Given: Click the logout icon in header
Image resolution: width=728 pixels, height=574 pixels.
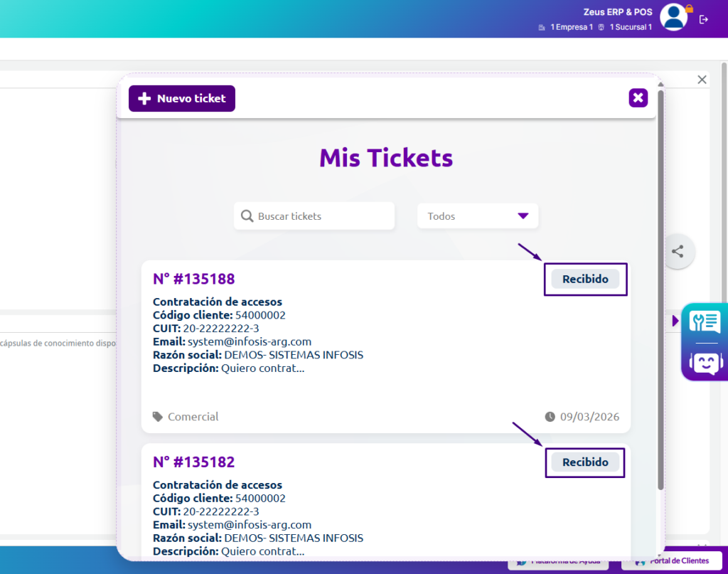Looking at the screenshot, I should point(704,19).
